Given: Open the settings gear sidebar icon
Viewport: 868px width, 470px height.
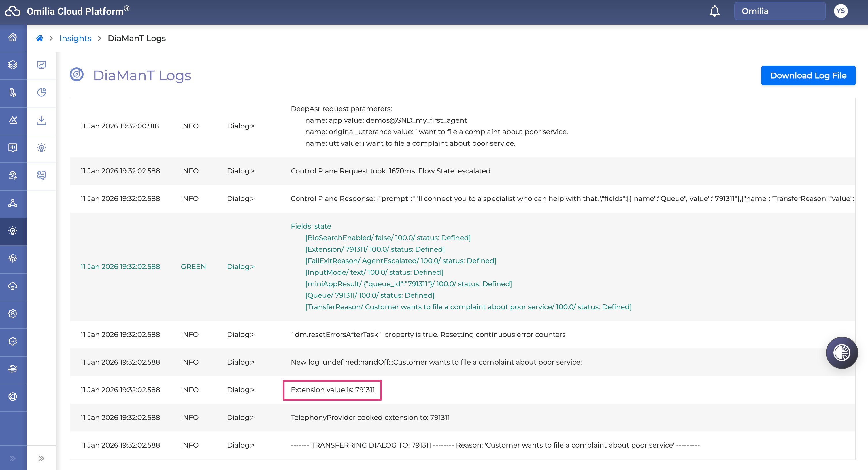Looking at the screenshot, I should (x=13, y=314).
